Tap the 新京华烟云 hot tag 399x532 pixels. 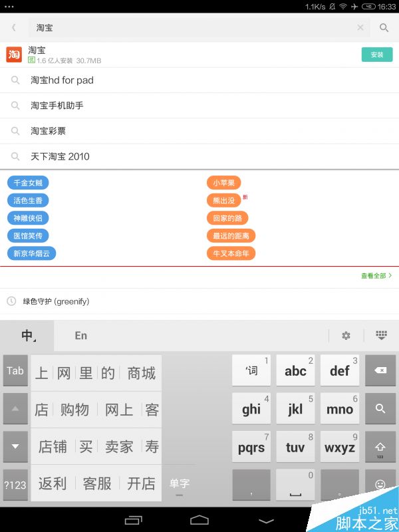(x=31, y=253)
